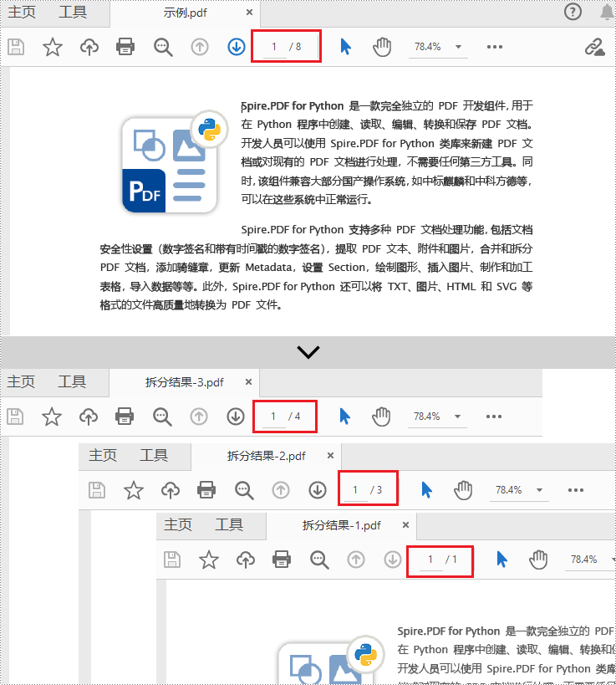Screen dimensions: 616x685
Task: Bookmark 拆分结果-1.pdf with the star icon
Action: 209,560
